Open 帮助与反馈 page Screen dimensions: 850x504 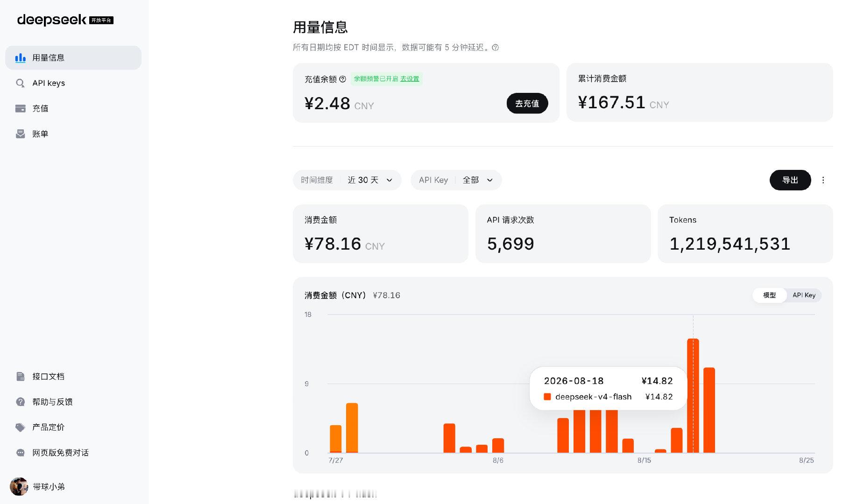[73, 402]
